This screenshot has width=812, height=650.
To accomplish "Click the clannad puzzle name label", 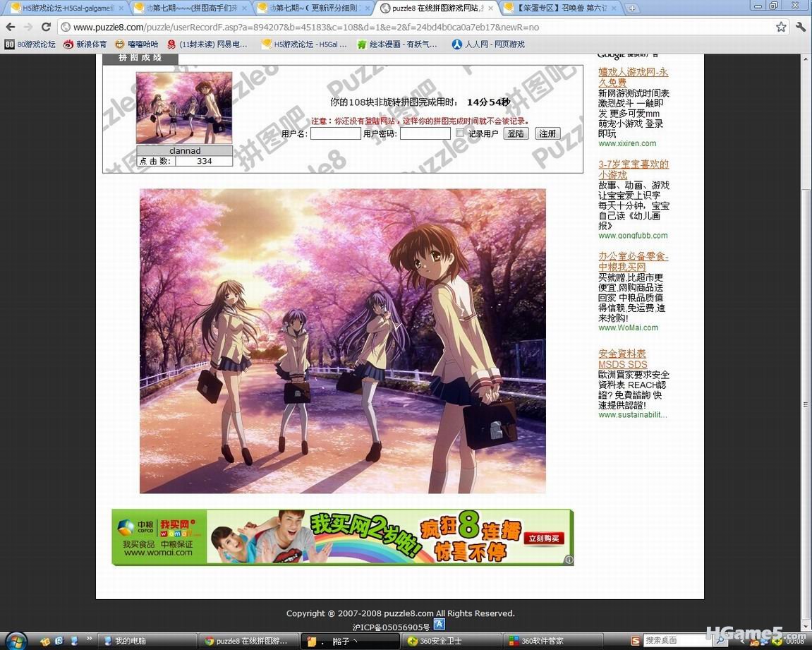I will [x=184, y=151].
